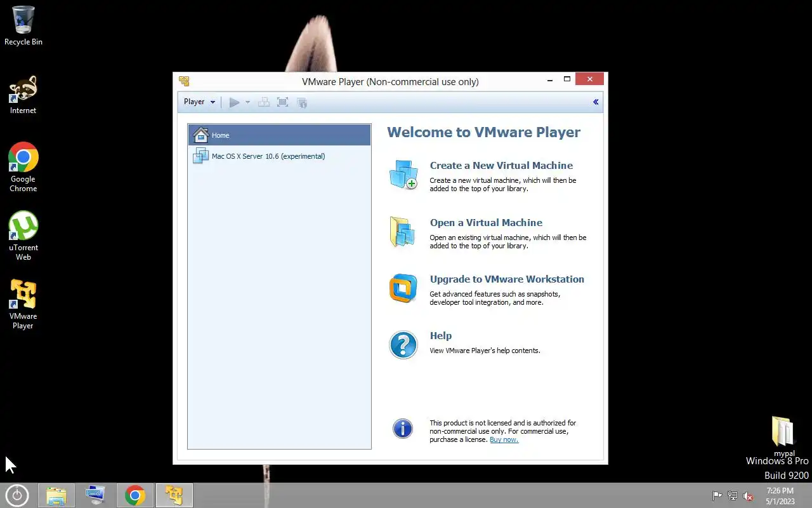This screenshot has height=508, width=812.
Task: Click the VMware Workstation upgrade icon
Action: (403, 288)
